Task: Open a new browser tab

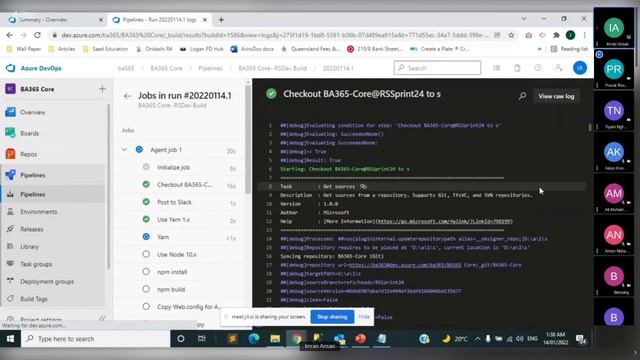Action: point(221,20)
